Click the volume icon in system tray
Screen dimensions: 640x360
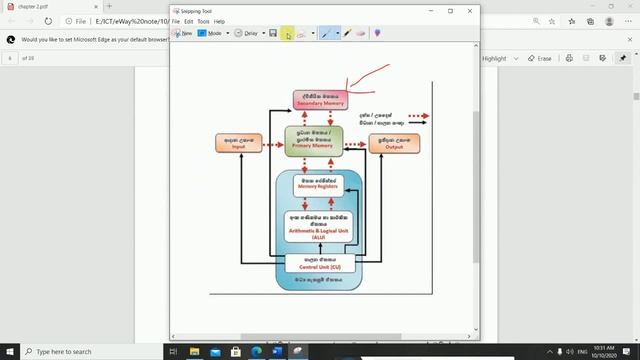(570, 352)
